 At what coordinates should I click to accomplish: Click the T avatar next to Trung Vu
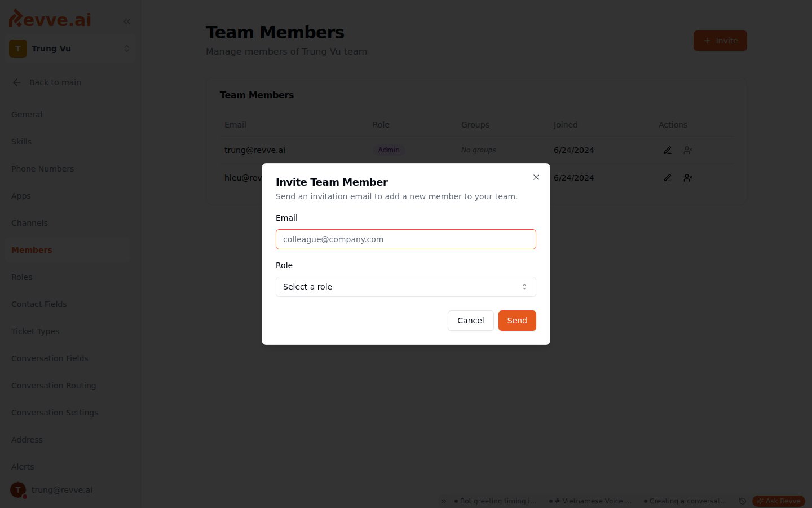tap(18, 49)
